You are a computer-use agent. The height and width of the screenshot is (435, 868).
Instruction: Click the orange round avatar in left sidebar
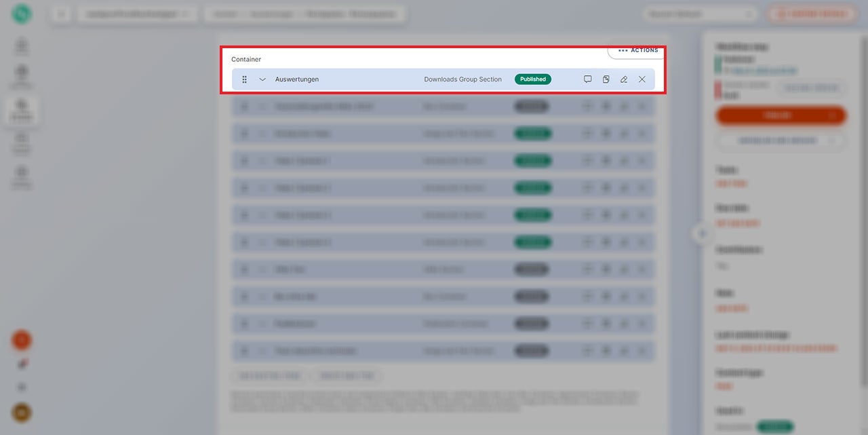coord(22,340)
